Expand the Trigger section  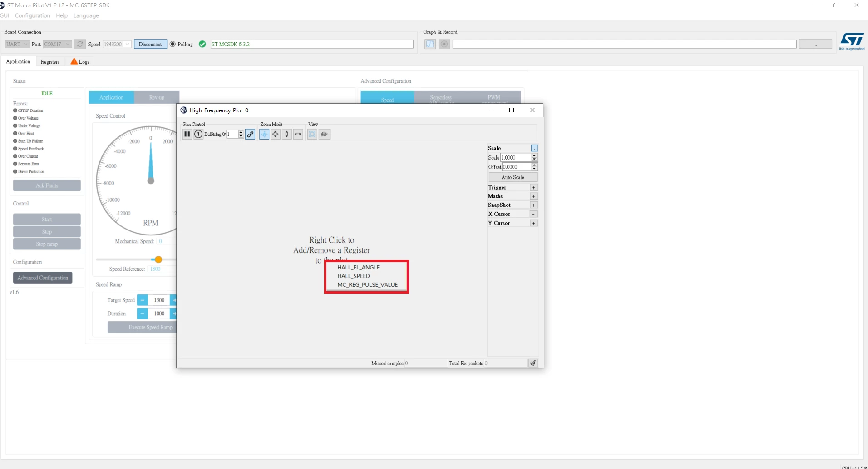tap(534, 188)
